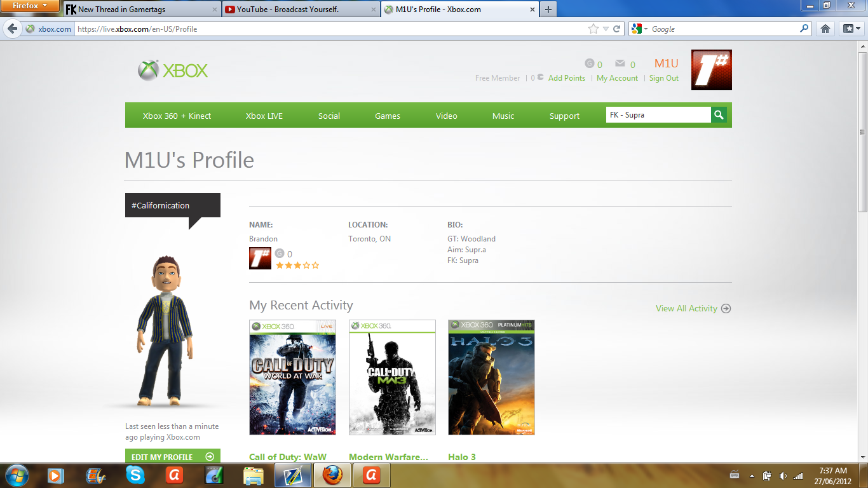Click the Edit My Profile button
Viewport: 868px width, 488px height.
173,456
